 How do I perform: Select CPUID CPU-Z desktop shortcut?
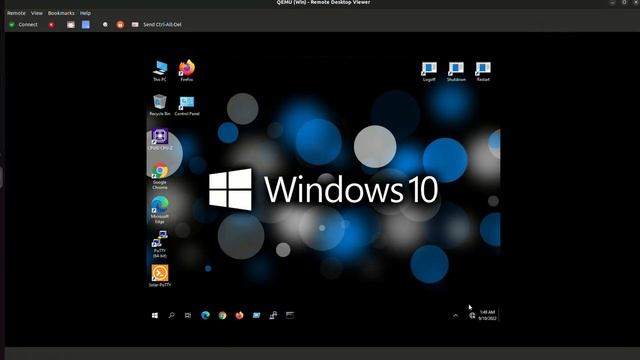click(x=160, y=139)
